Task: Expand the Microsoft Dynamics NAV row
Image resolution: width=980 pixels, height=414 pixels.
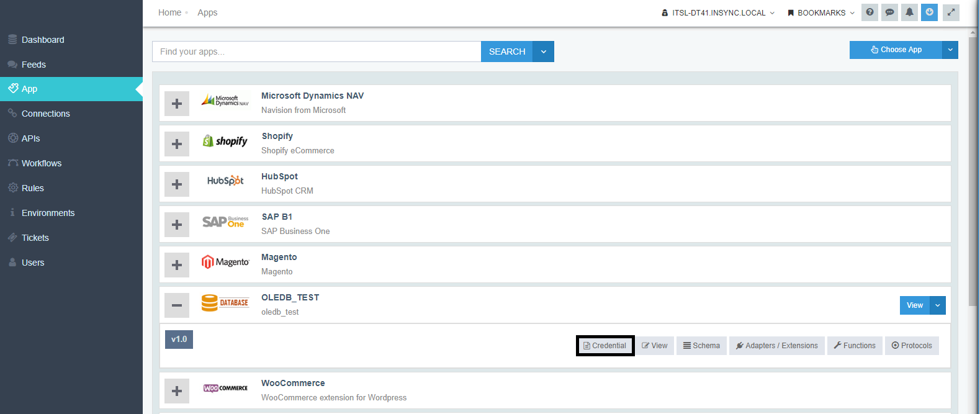Action: [x=177, y=104]
